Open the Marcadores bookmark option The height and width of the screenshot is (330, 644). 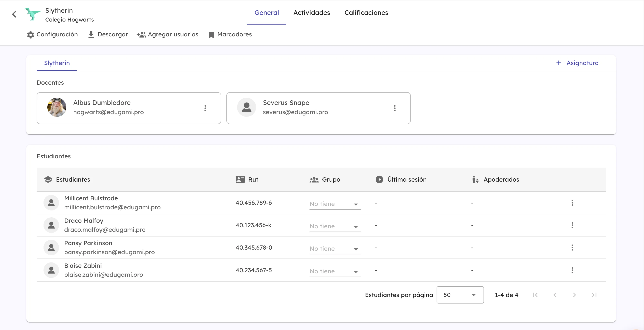coord(230,34)
